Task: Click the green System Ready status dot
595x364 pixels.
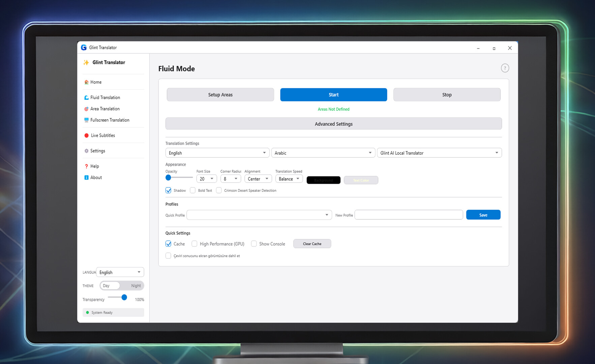Action: [x=88, y=312]
